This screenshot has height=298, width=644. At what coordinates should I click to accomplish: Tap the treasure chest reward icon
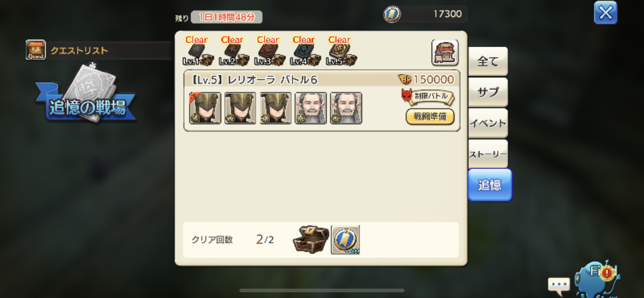pos(311,239)
